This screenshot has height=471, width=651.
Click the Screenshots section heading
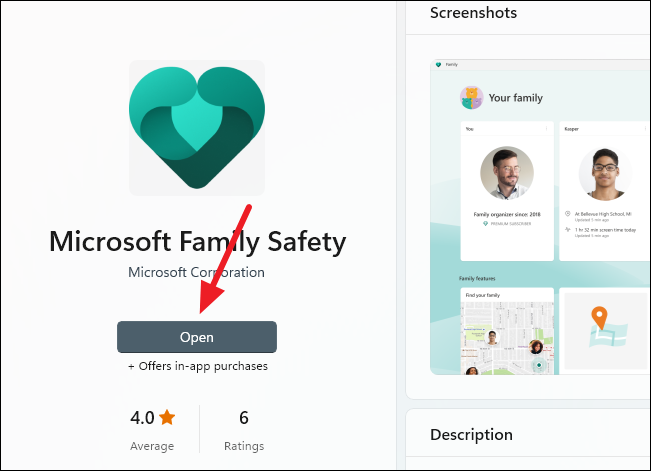[473, 13]
